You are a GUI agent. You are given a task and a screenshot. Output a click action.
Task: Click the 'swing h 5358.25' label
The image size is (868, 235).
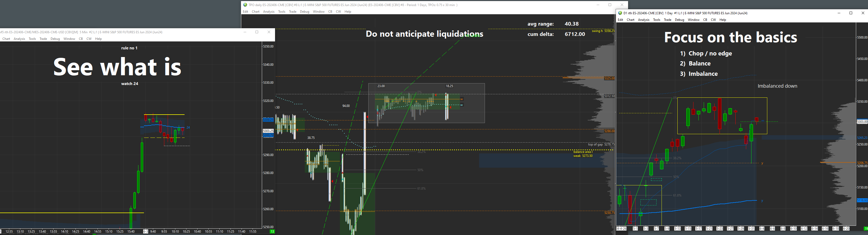pos(603,31)
